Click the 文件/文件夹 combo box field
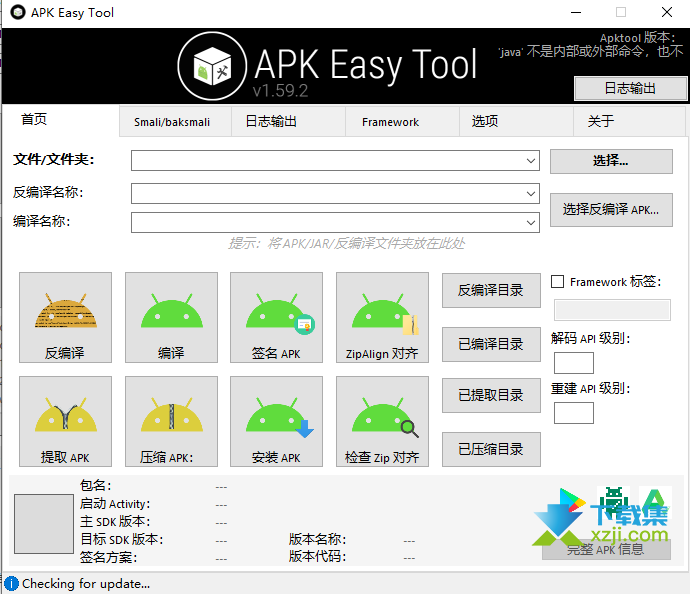 (x=335, y=161)
